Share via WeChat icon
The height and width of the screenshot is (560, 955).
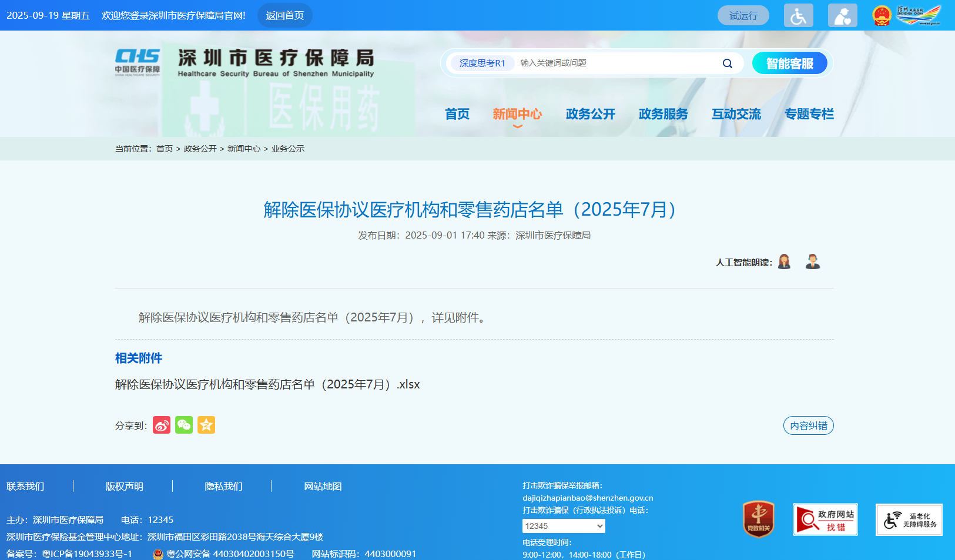coord(184,425)
